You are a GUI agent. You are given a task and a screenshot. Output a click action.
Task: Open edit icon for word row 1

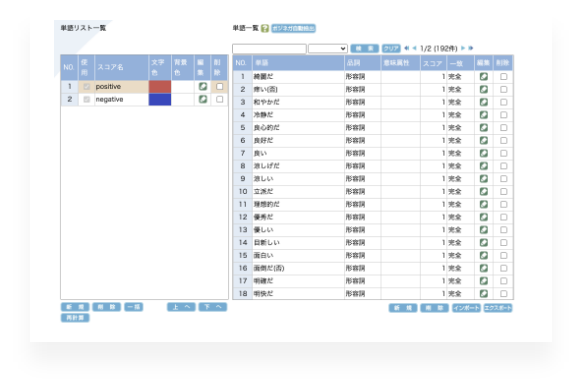(484, 76)
